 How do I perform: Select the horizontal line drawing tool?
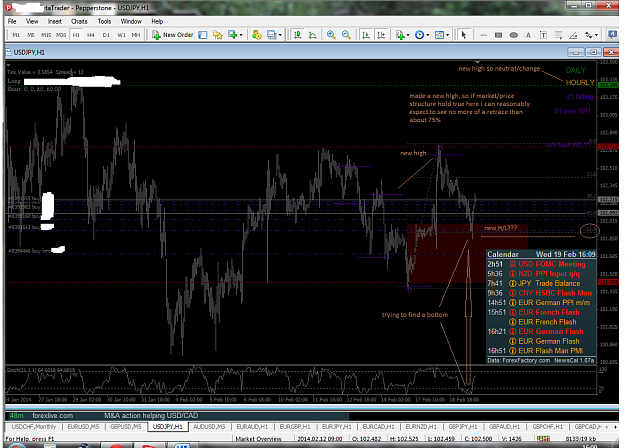tap(483, 35)
